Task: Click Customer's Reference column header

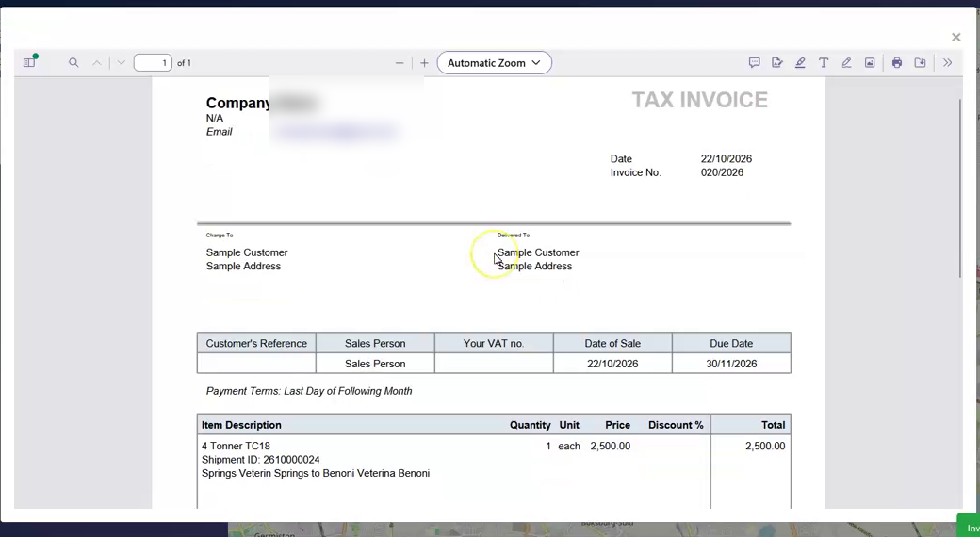Action: pos(256,343)
